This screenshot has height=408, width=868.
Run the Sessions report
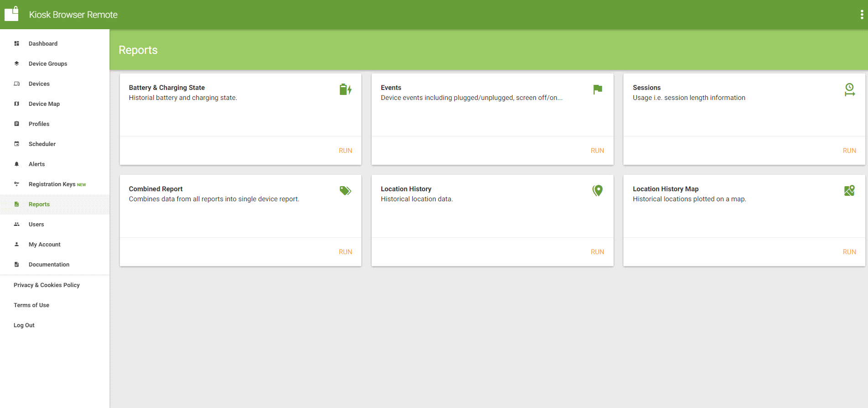point(849,151)
